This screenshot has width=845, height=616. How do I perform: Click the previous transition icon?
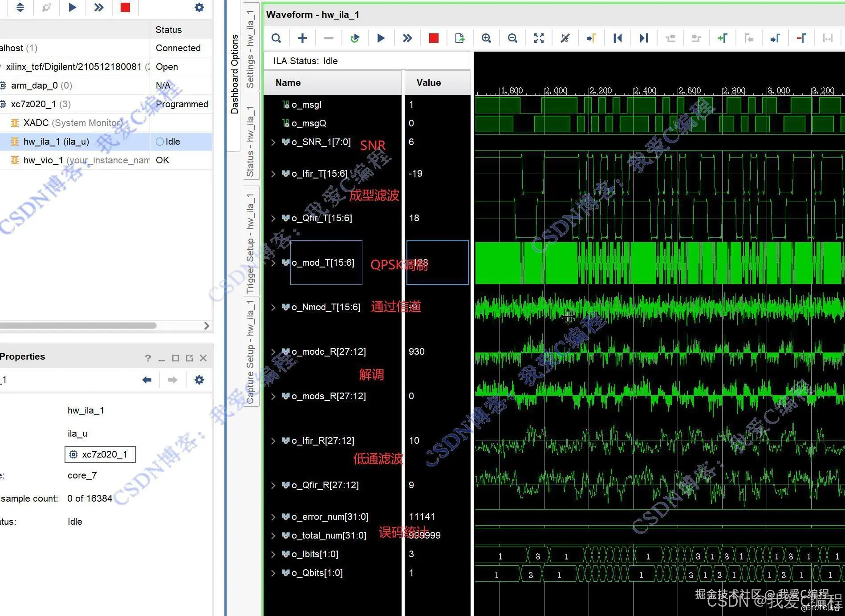[x=670, y=38]
